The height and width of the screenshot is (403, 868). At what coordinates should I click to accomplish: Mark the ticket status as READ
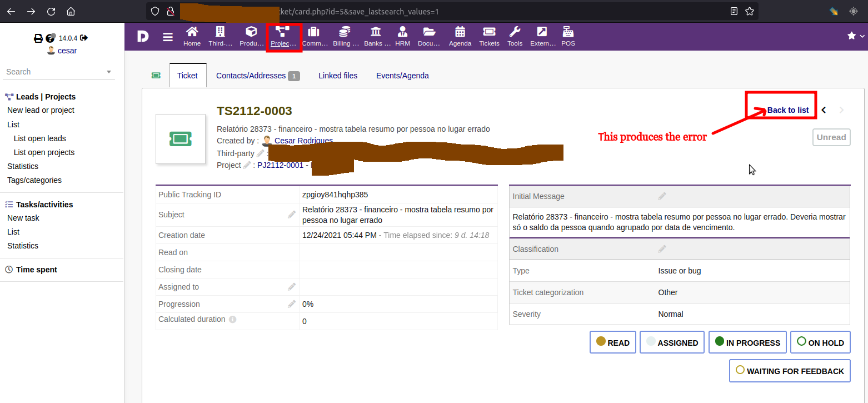612,342
